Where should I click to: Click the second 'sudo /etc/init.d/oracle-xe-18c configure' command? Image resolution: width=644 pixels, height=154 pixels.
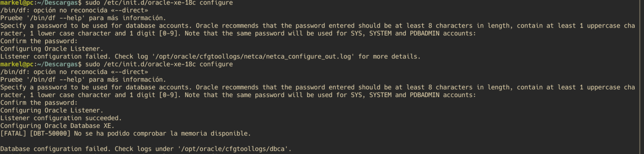tap(159, 64)
